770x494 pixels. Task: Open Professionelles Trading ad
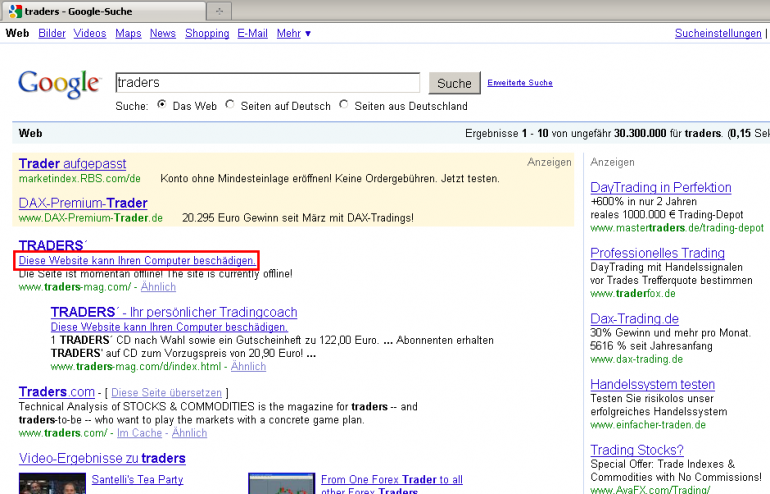point(657,253)
